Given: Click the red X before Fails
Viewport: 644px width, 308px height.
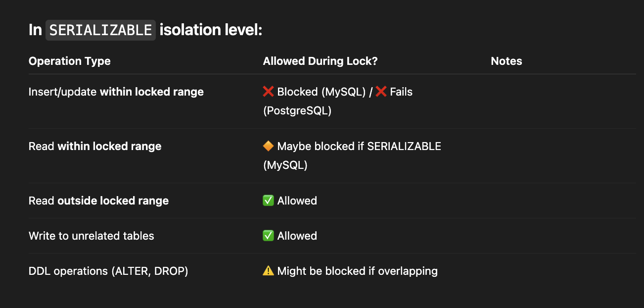Looking at the screenshot, I should (381, 92).
